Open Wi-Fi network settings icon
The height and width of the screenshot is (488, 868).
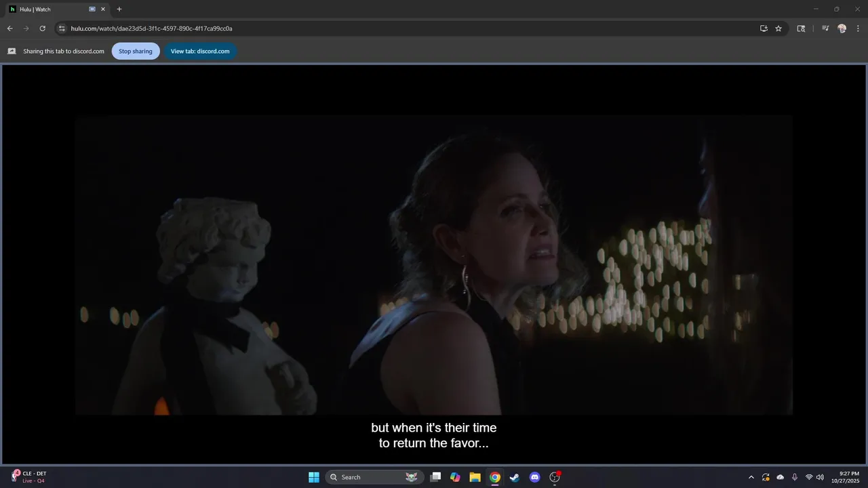(x=809, y=477)
